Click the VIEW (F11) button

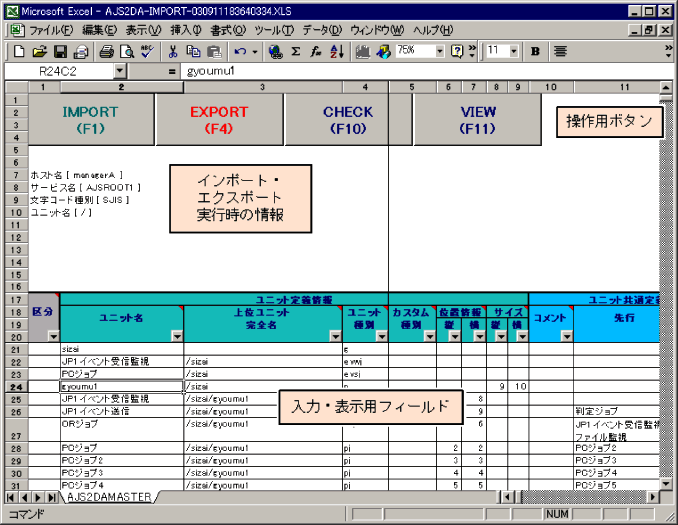477,120
